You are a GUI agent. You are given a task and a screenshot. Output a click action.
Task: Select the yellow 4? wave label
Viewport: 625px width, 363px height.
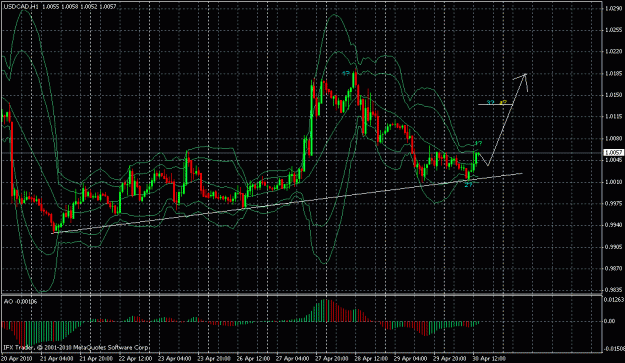(503, 102)
